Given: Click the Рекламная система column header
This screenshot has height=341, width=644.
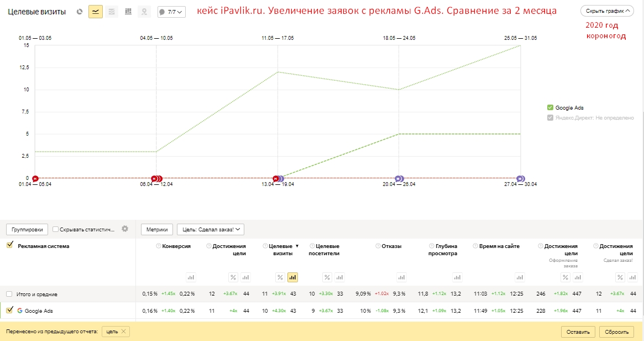Looking at the screenshot, I should 44,246.
